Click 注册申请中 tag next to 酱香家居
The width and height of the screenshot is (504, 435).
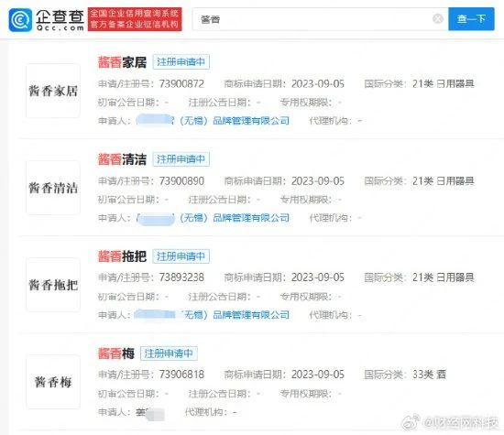click(181, 62)
